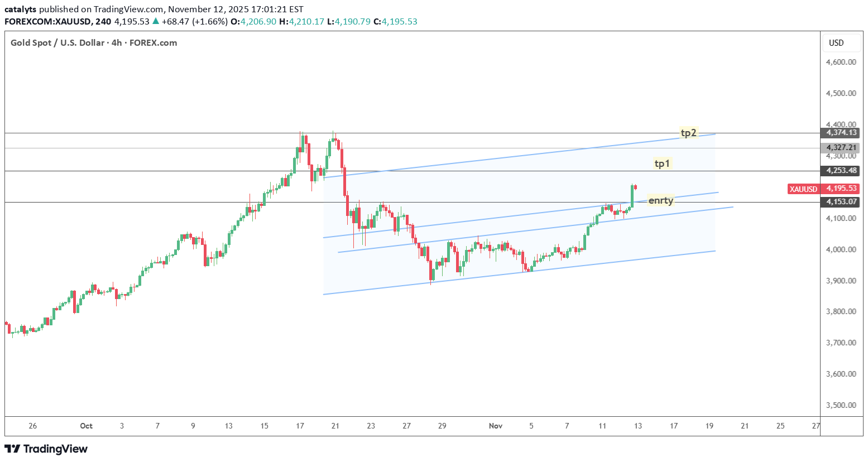Click the current price 4,195.53 label
The image size is (868, 462).
coord(841,189)
